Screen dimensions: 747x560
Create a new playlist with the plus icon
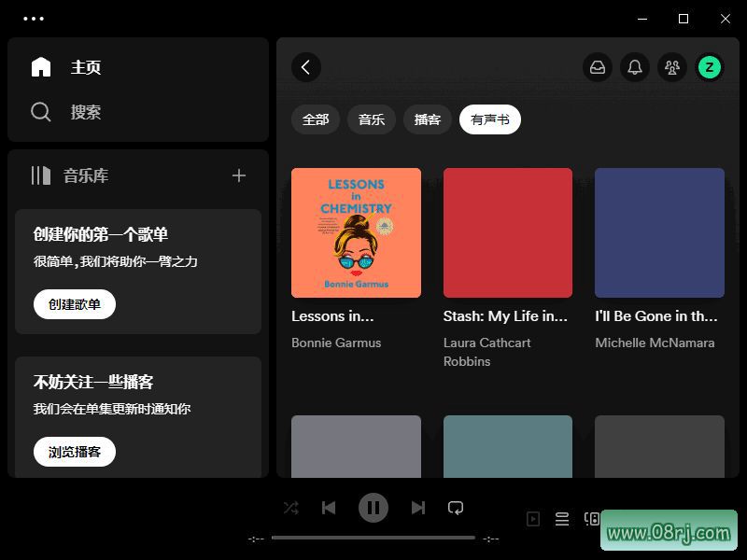[x=239, y=175]
